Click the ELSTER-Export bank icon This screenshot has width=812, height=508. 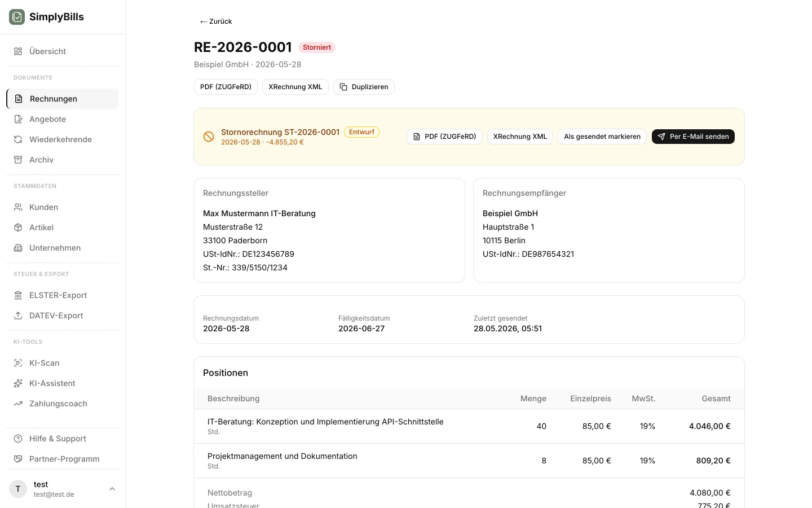(18, 295)
